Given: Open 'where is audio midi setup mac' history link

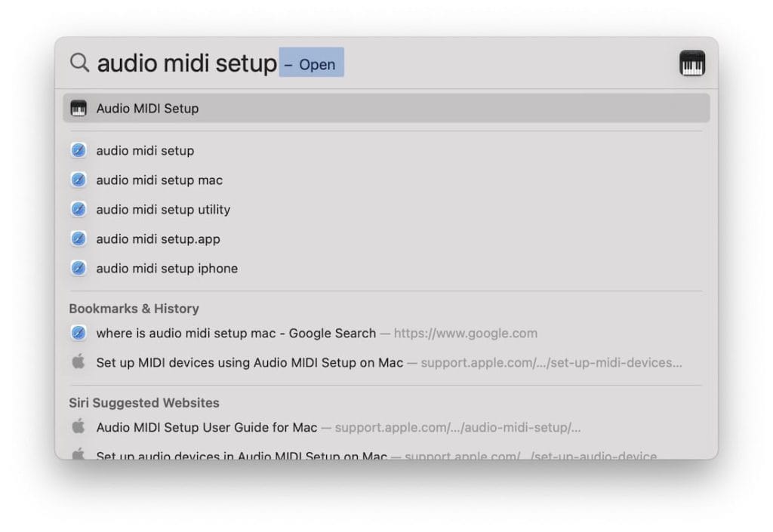Looking at the screenshot, I should 236,334.
